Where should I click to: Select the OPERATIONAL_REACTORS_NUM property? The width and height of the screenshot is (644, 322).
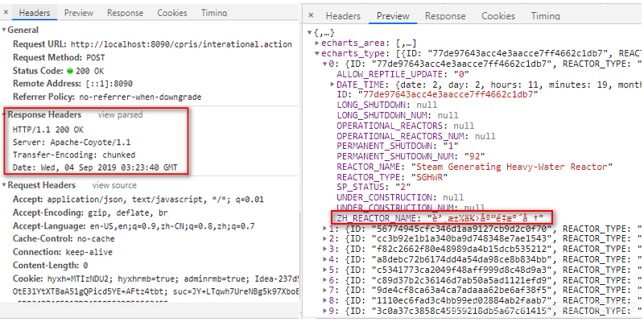point(416,136)
